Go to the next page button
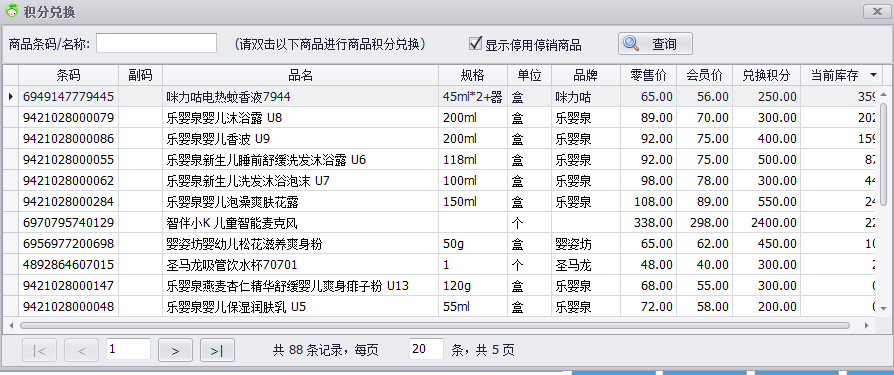The width and height of the screenshot is (894, 375). 175,350
